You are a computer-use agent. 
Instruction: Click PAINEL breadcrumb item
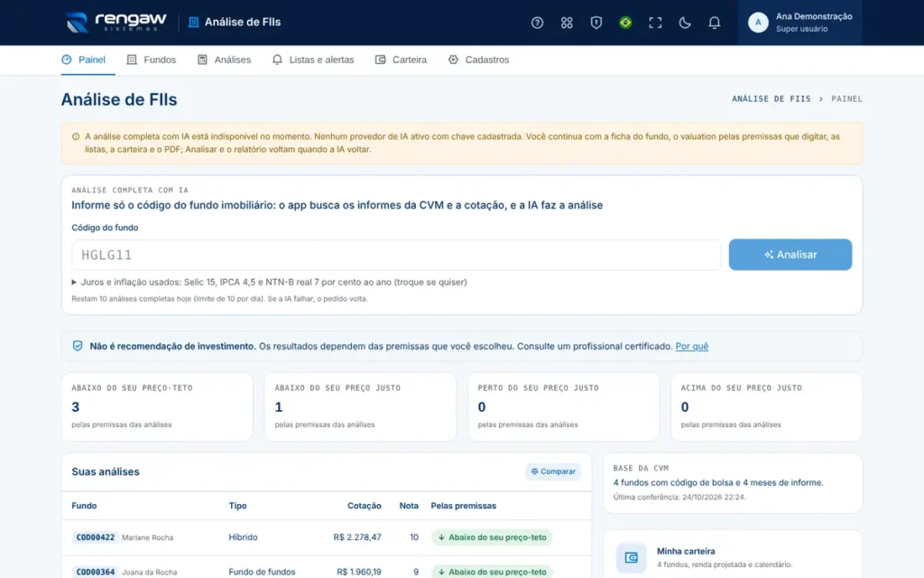click(846, 99)
